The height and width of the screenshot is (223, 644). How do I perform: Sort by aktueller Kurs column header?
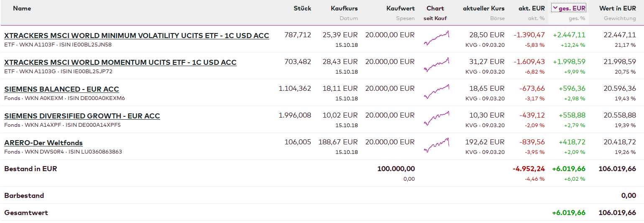click(483, 8)
